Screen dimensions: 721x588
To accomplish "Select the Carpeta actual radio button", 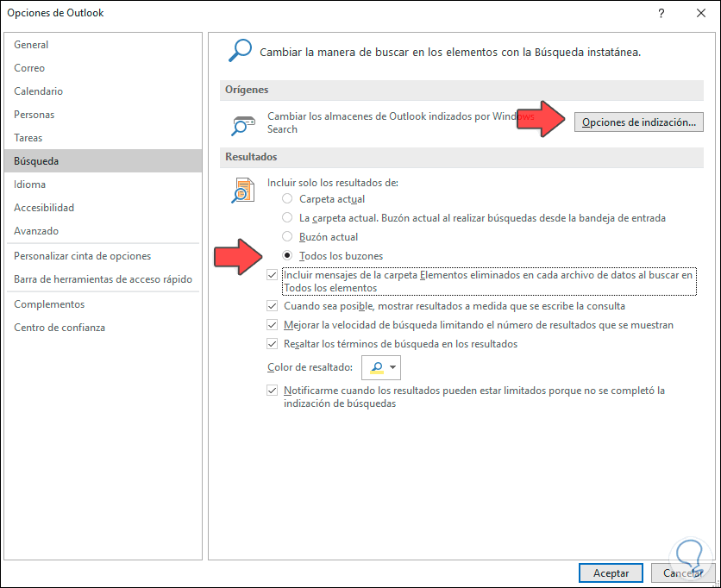I will [286, 198].
